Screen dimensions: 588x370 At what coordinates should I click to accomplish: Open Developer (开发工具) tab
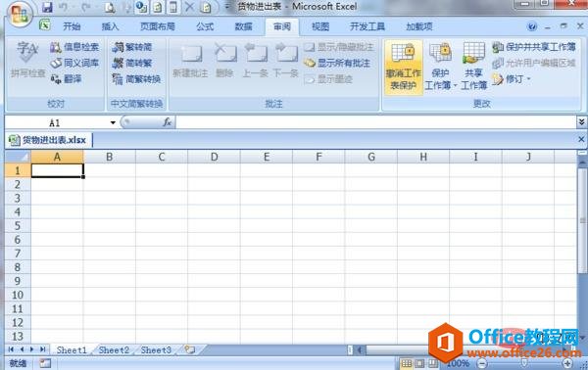[367, 26]
